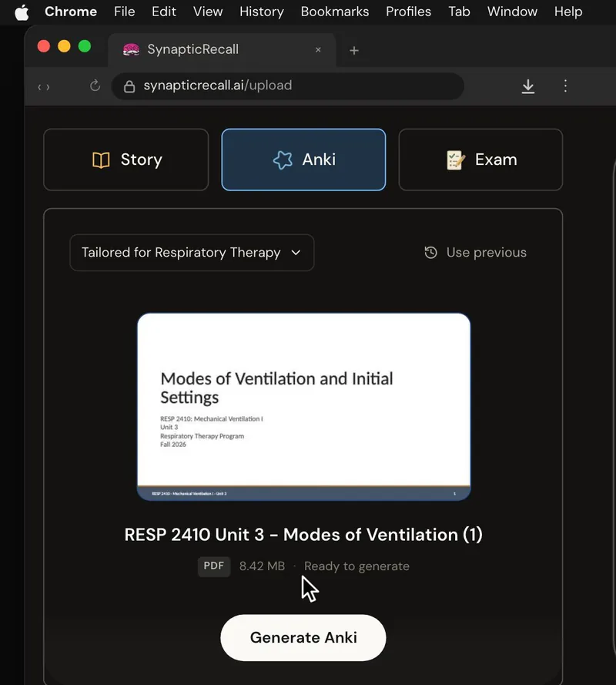This screenshot has width=616, height=685.
Task: Open the History menu
Action: [x=262, y=12]
